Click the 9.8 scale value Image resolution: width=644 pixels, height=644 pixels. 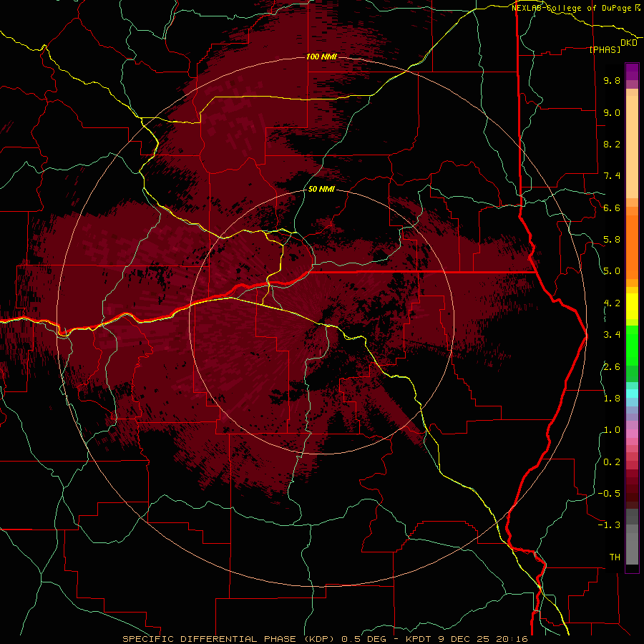click(612, 80)
